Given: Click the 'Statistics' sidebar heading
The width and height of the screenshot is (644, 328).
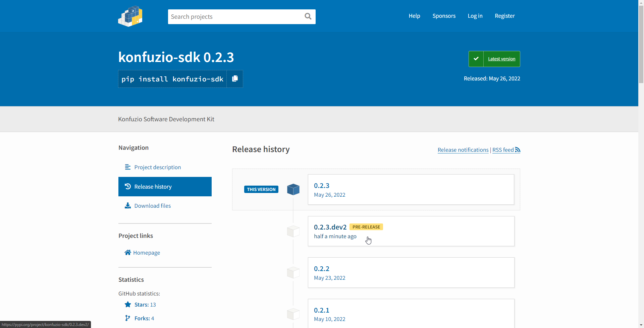Looking at the screenshot, I should (131, 279).
